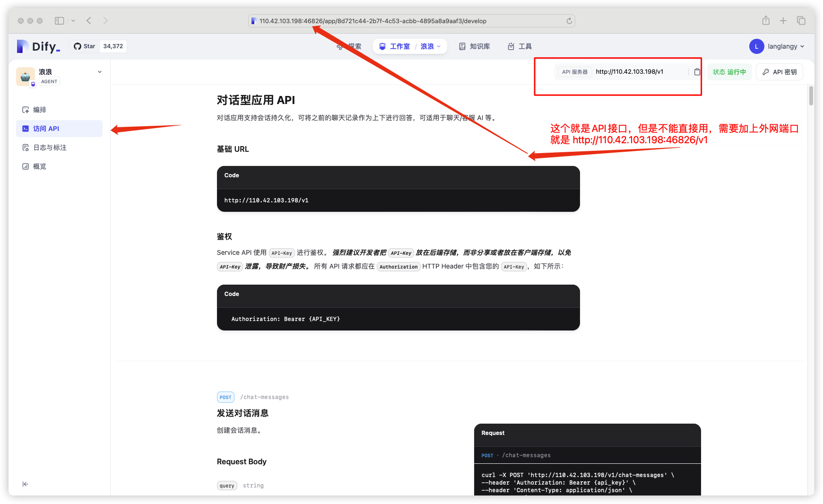Click the 浪浪 robot app icon
This screenshot has height=504, width=823.
(x=26, y=77)
